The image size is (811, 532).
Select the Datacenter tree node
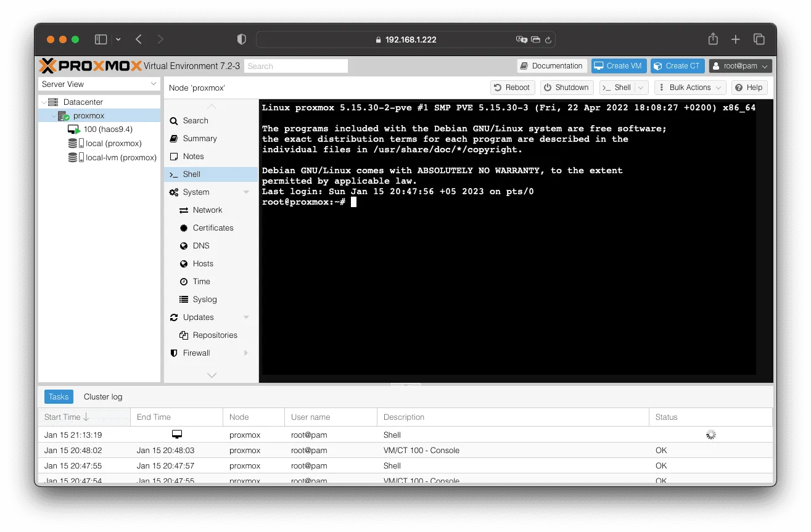tap(83, 102)
